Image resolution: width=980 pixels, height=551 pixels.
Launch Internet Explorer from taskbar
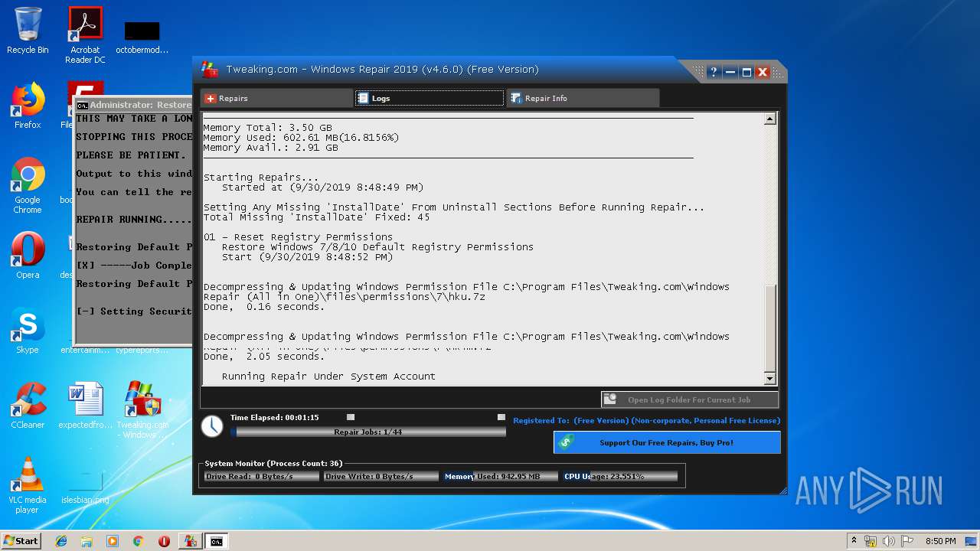click(61, 541)
